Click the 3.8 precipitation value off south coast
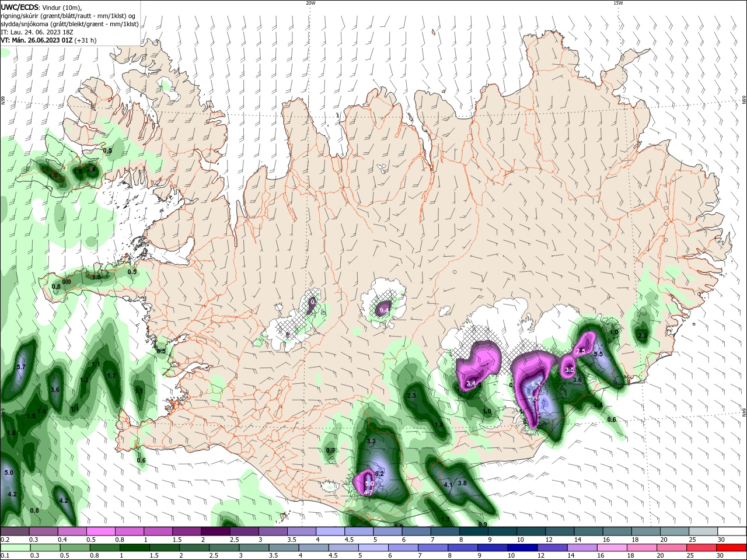 click(462, 483)
